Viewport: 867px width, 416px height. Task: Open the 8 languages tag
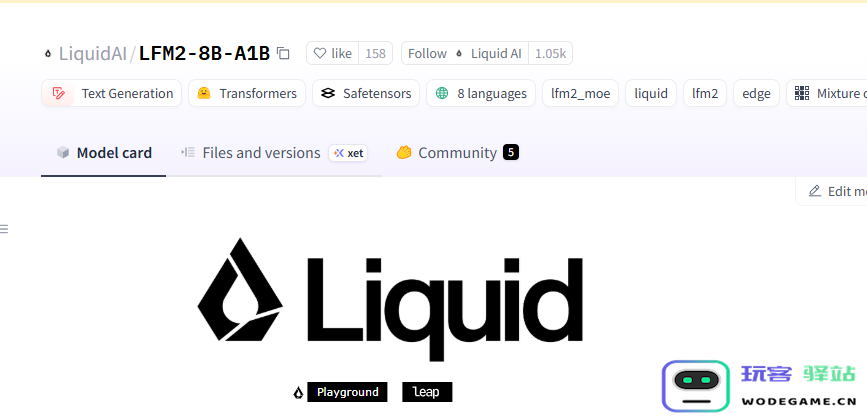(480, 93)
